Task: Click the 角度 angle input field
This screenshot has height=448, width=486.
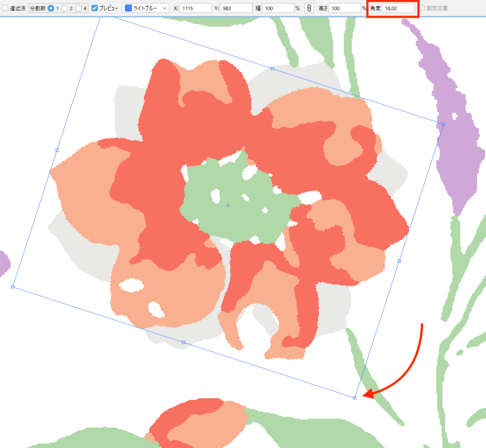Action: 398,8
